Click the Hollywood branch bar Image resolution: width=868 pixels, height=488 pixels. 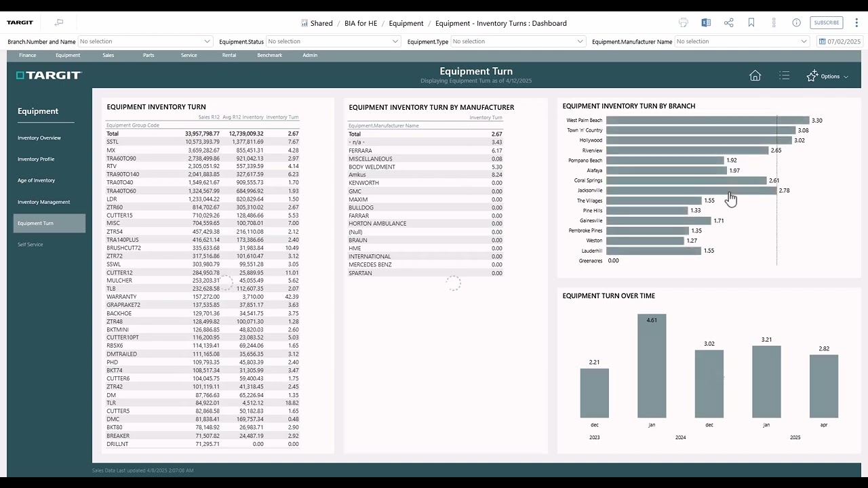point(698,140)
